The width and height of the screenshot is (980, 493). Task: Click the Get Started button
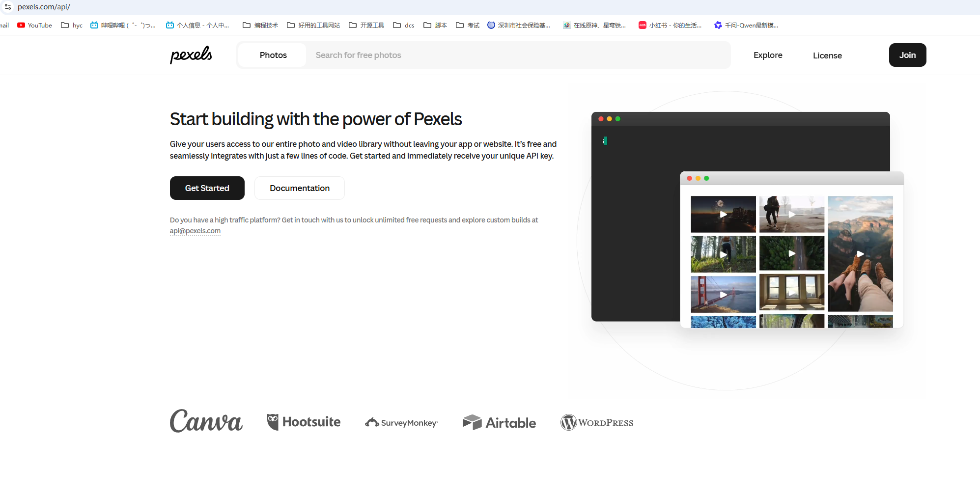point(207,188)
